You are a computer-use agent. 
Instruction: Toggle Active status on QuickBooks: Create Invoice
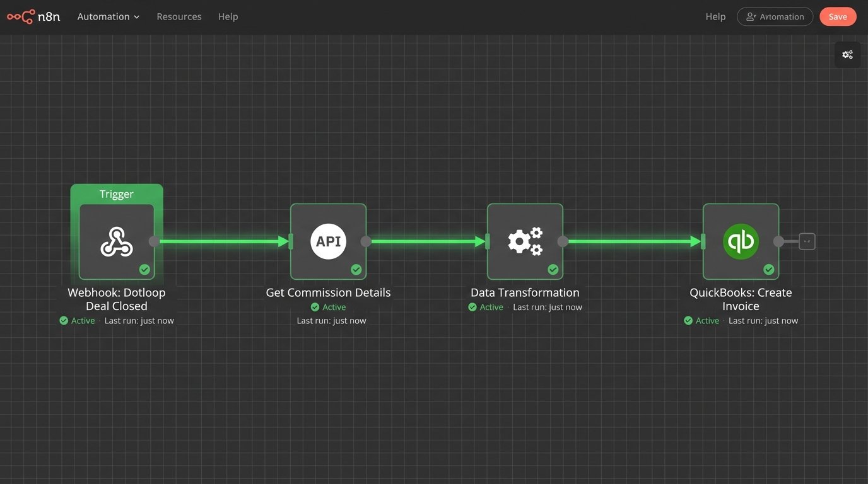pyautogui.click(x=701, y=320)
